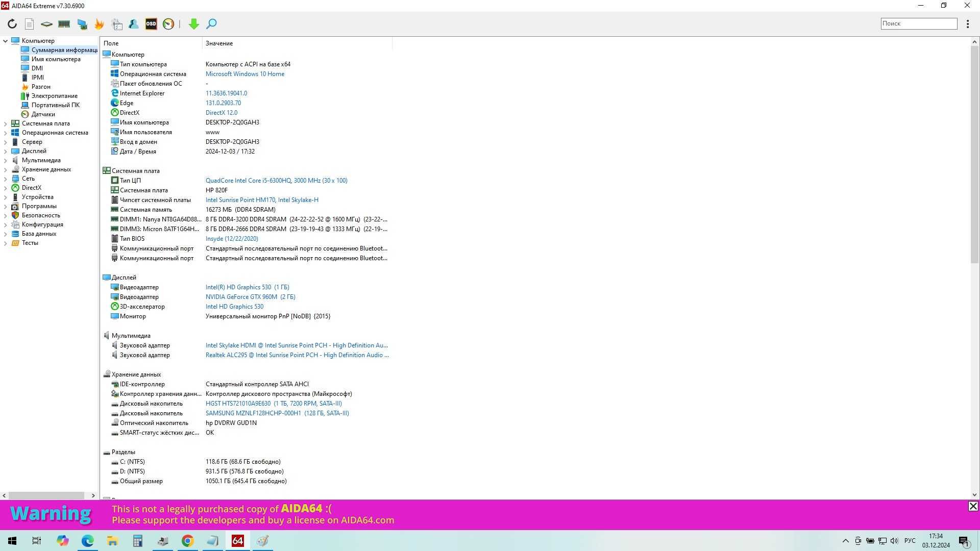Click the green download arrow icon
This screenshot has width=980, height=551.
tap(193, 24)
